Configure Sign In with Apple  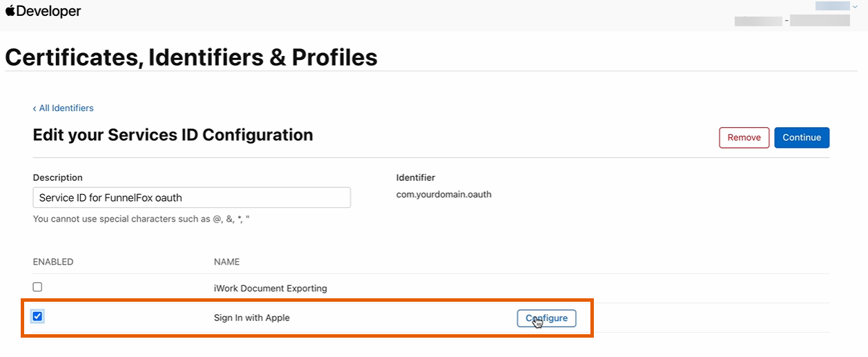[546, 318]
